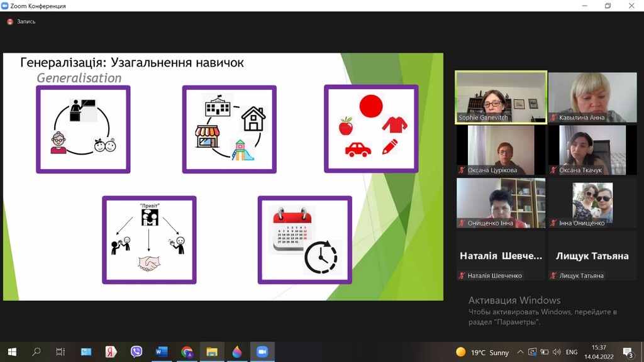This screenshot has height=362, width=644.
Task: Click the "Generalisation" subtitle on the slide
Action: pyautogui.click(x=79, y=77)
